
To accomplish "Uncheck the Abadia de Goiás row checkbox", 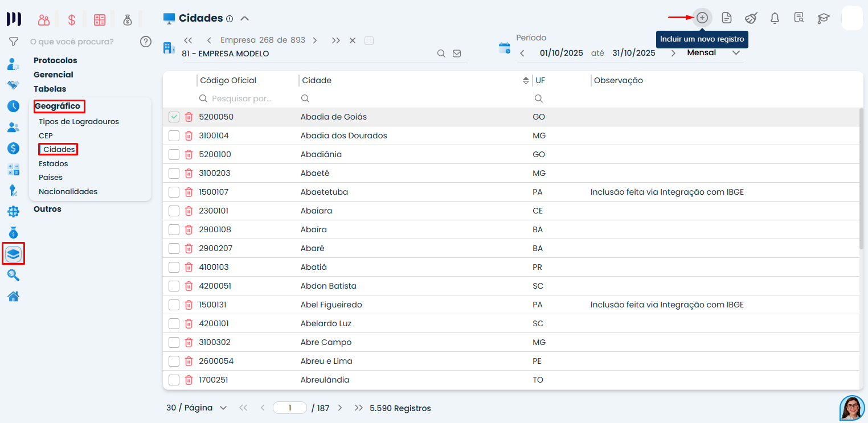I will pyautogui.click(x=174, y=117).
